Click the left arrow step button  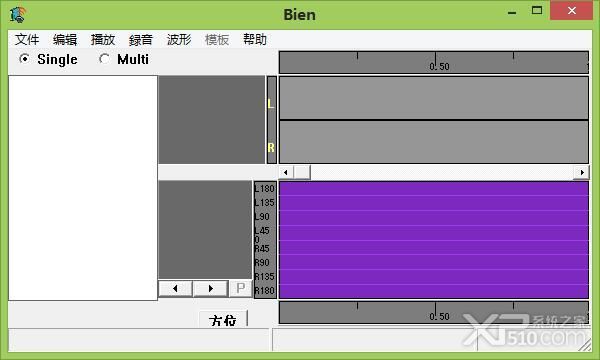pos(175,288)
